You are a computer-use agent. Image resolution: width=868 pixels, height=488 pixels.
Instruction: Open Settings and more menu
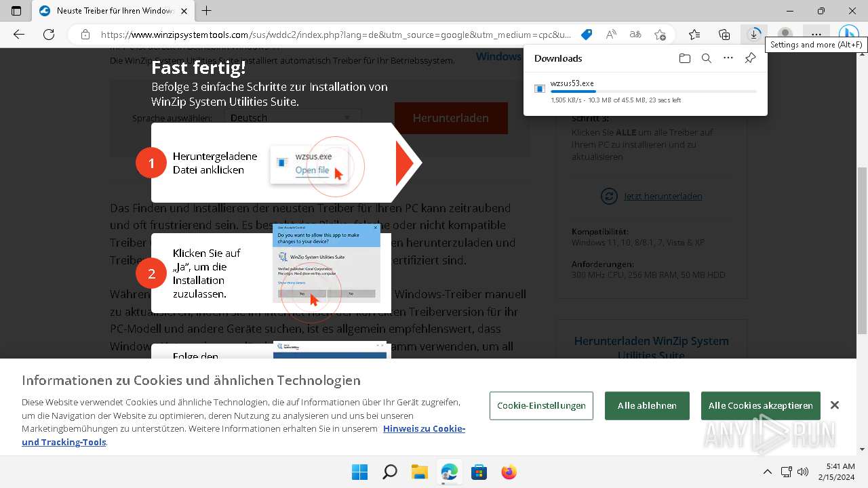click(x=816, y=35)
